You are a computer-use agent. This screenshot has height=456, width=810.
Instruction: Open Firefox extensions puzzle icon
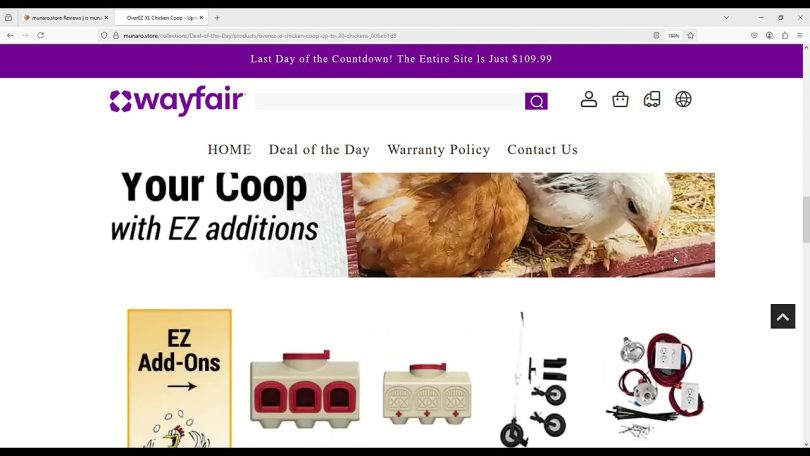click(785, 36)
